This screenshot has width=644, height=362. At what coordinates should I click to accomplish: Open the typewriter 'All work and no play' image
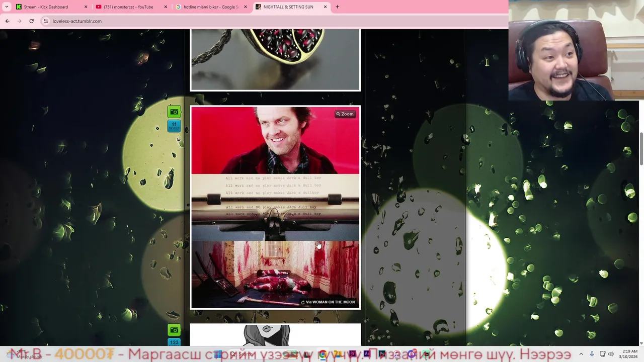pyautogui.click(x=275, y=208)
